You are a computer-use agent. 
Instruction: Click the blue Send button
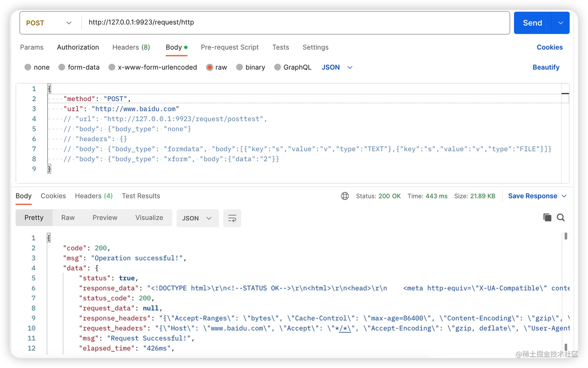tap(532, 23)
